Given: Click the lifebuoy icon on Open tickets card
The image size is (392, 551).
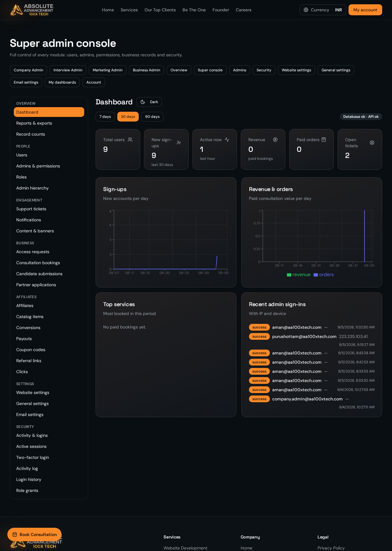Looking at the screenshot, I should 372,143.
